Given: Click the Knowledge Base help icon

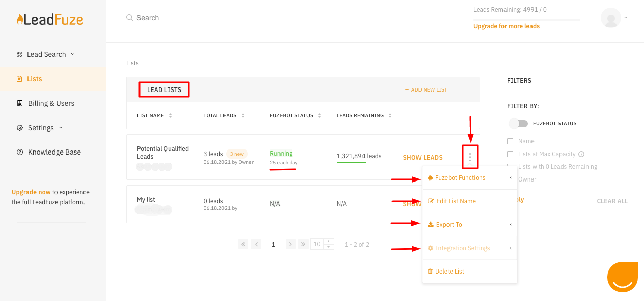Looking at the screenshot, I should [x=20, y=152].
